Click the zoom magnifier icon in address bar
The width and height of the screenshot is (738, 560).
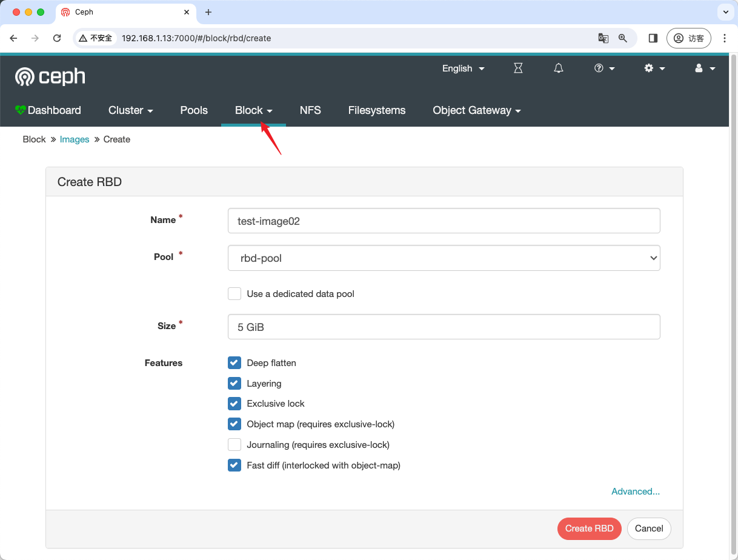(x=622, y=38)
